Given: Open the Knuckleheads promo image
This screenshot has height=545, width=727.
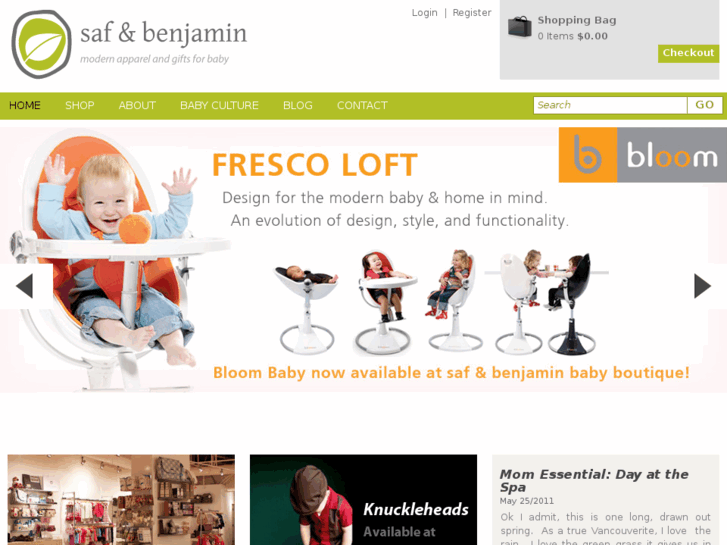Looking at the screenshot, I should (364, 500).
